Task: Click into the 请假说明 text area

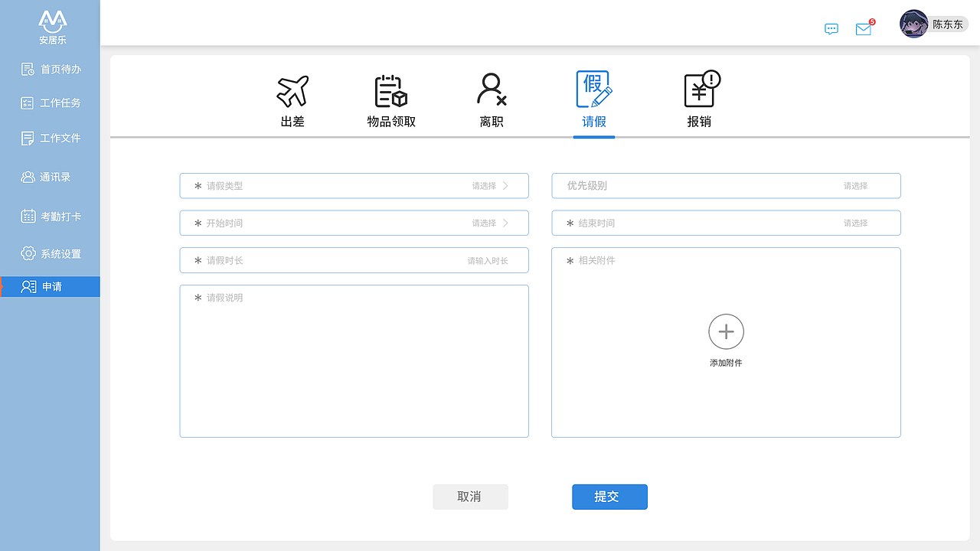Action: 354,361
